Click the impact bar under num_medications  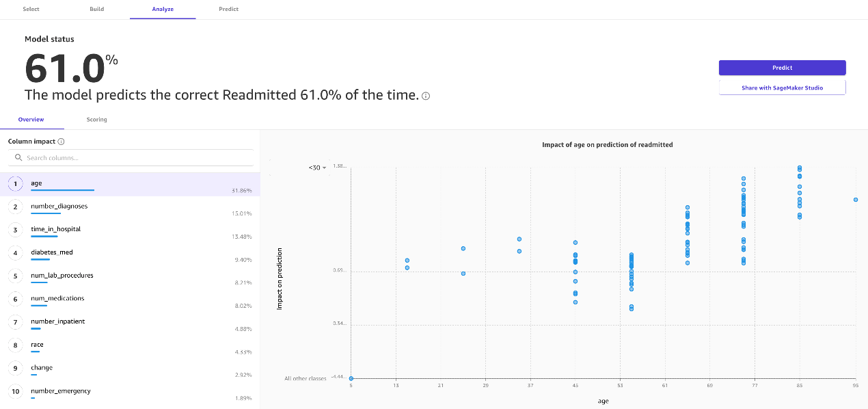pyautogui.click(x=39, y=305)
